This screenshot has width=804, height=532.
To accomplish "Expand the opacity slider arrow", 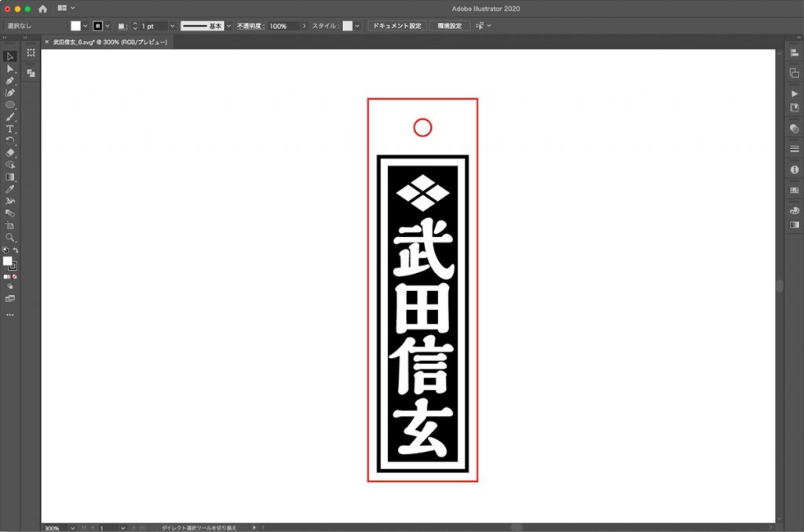I will coord(304,26).
